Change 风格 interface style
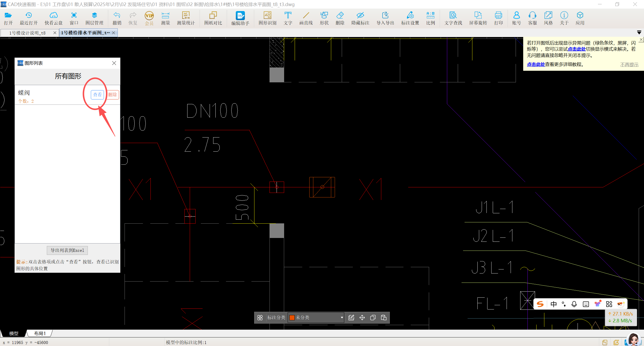The image size is (644, 346). tap(548, 18)
